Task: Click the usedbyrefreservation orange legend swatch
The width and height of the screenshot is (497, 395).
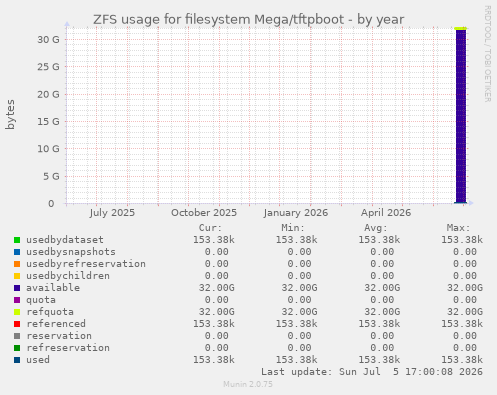Action: coord(17,264)
